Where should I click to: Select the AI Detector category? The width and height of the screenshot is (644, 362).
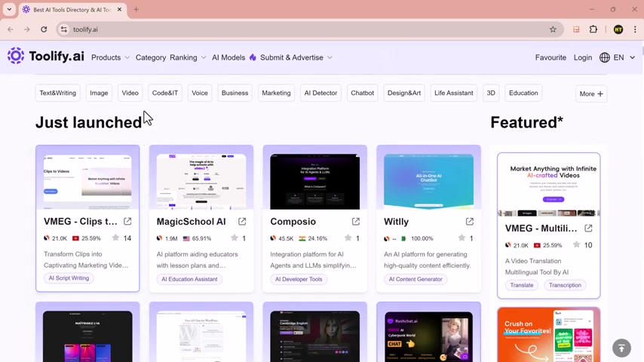click(x=320, y=93)
